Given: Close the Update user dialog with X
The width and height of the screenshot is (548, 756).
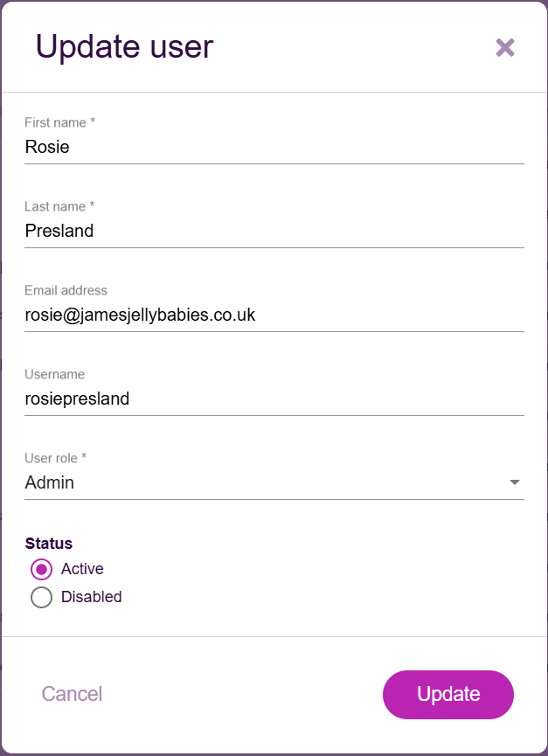Looking at the screenshot, I should tap(505, 47).
